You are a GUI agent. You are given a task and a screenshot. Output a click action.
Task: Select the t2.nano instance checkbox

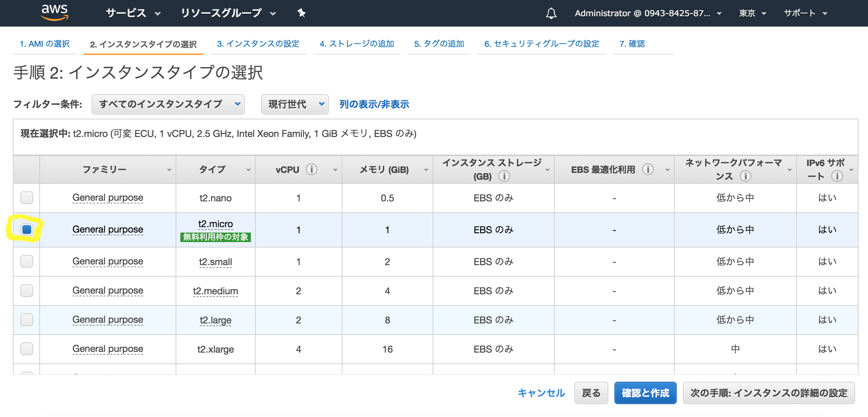click(27, 198)
